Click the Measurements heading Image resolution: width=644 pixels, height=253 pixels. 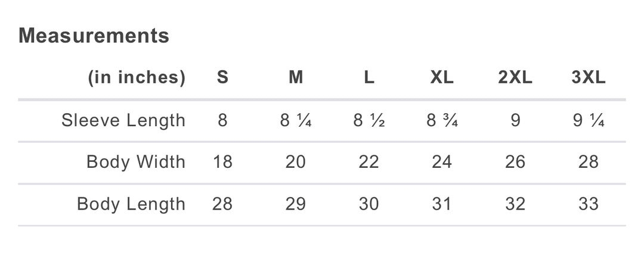click(x=94, y=36)
